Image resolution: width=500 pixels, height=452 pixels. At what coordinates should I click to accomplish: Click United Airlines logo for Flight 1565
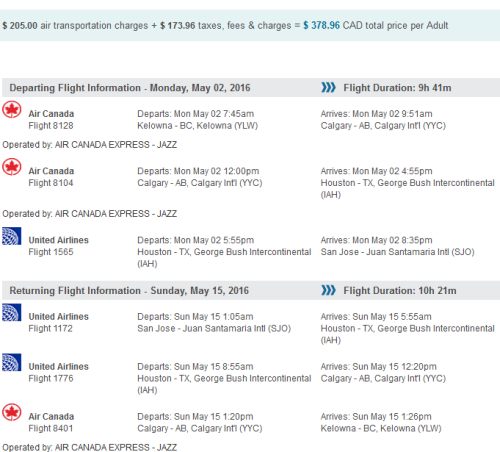click(12, 236)
